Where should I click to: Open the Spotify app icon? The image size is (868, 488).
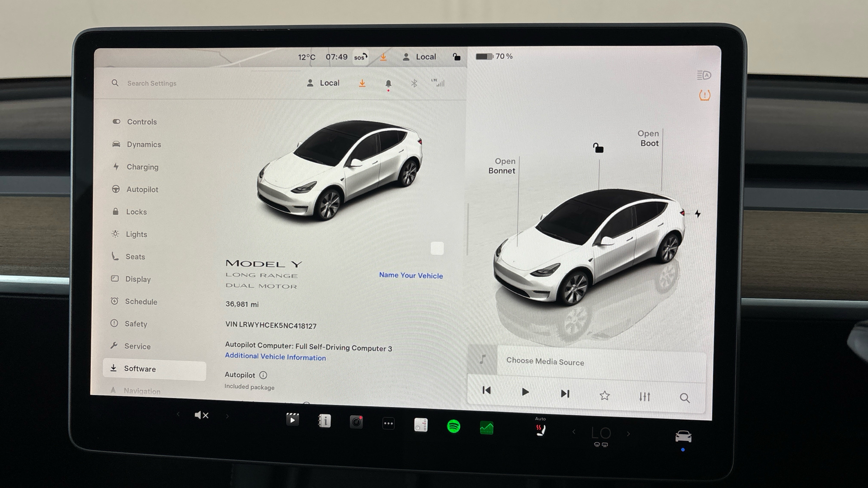pyautogui.click(x=453, y=426)
